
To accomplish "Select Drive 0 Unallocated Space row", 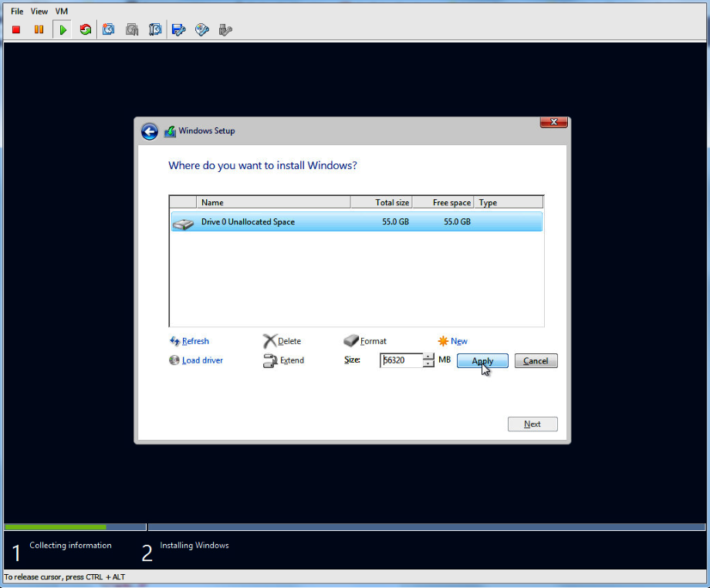I will [x=356, y=222].
